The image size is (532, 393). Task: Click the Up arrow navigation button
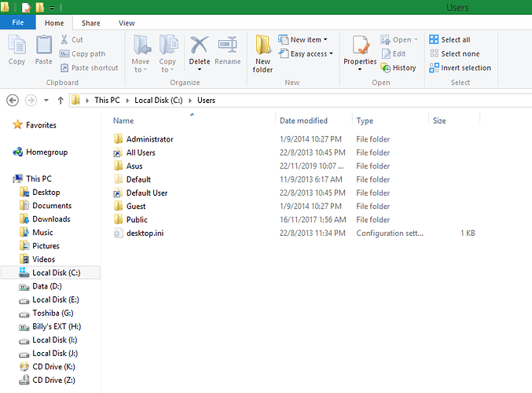point(61,101)
